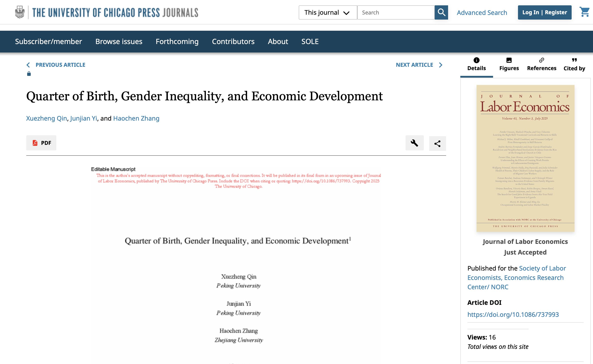Open author link Xuezheng Qin
The image size is (593, 364).
(x=47, y=118)
